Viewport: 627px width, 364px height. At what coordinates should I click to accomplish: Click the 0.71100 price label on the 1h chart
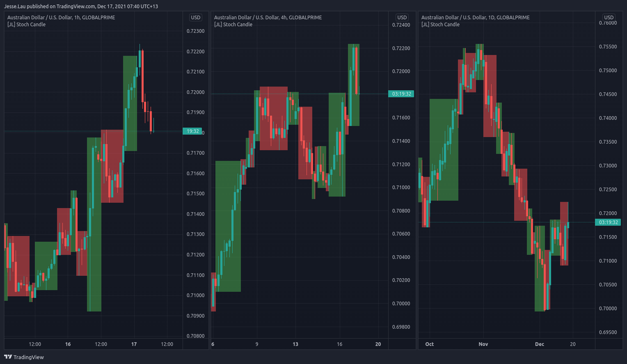[196, 275]
